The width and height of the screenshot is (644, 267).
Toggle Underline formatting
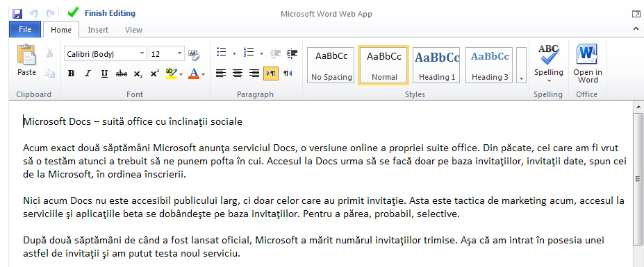[x=104, y=74]
